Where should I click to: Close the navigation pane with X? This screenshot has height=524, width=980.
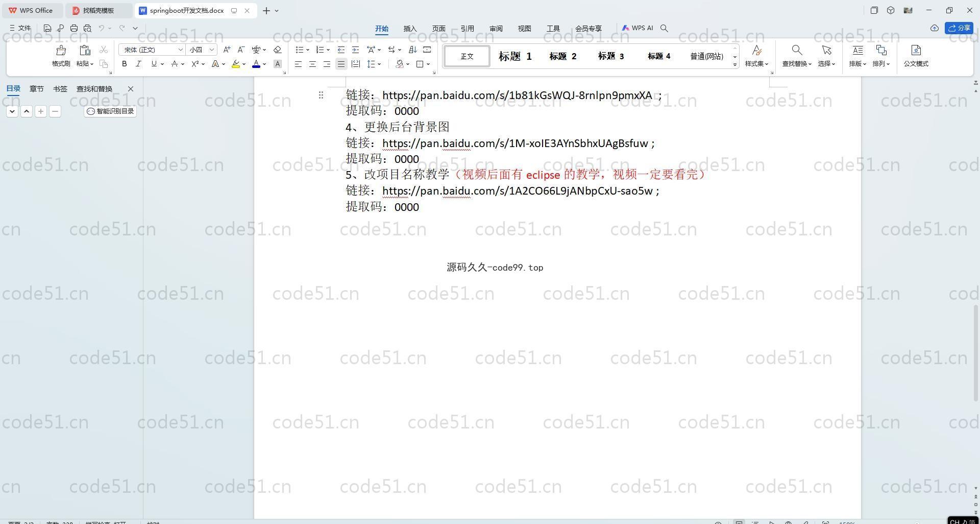pos(131,89)
